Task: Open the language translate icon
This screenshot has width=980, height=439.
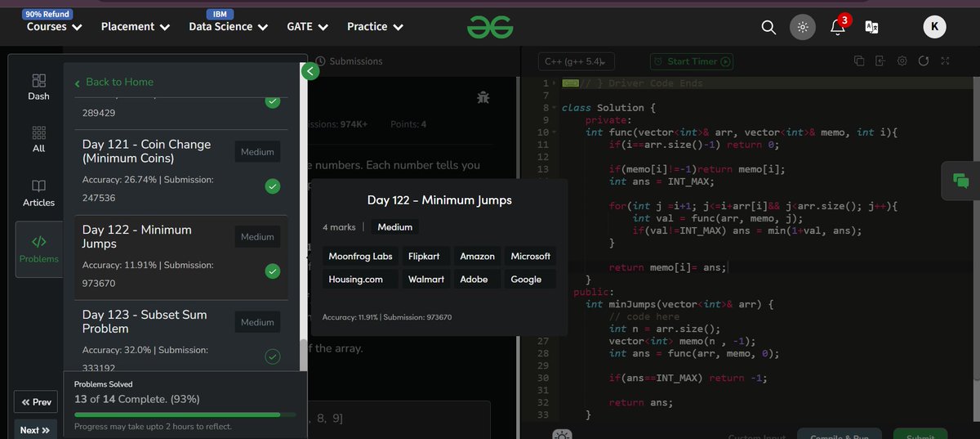Action: click(x=872, y=27)
